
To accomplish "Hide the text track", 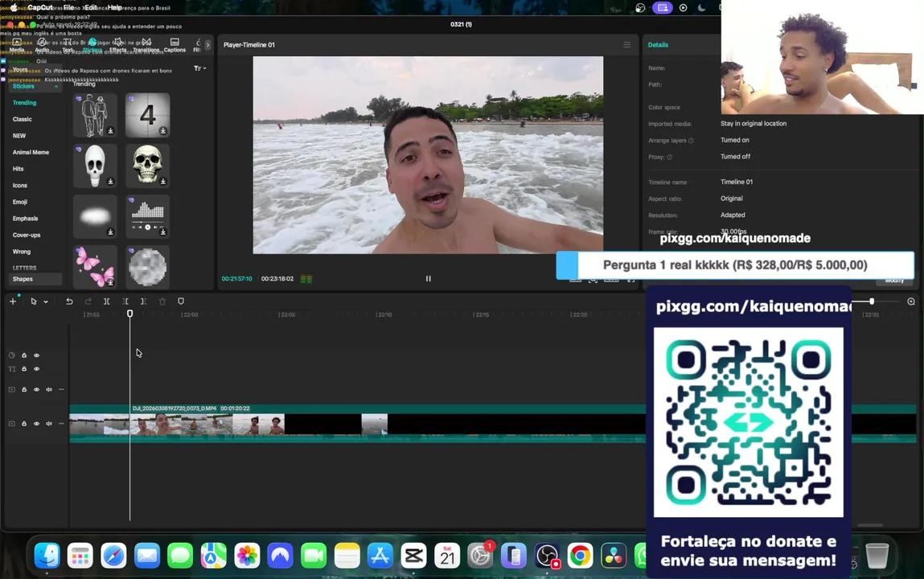I will pyautogui.click(x=36, y=369).
